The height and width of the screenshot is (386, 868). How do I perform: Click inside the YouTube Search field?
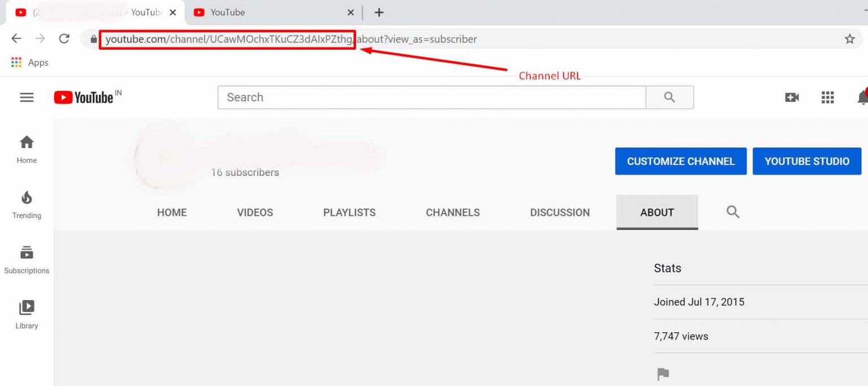[x=432, y=97]
